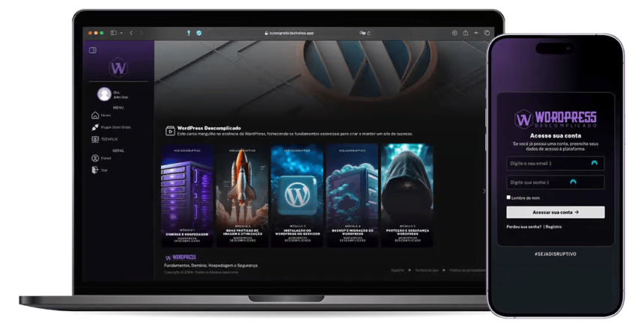644x326 pixels.
Task: Open the password key extension icon
Action: click(189, 33)
